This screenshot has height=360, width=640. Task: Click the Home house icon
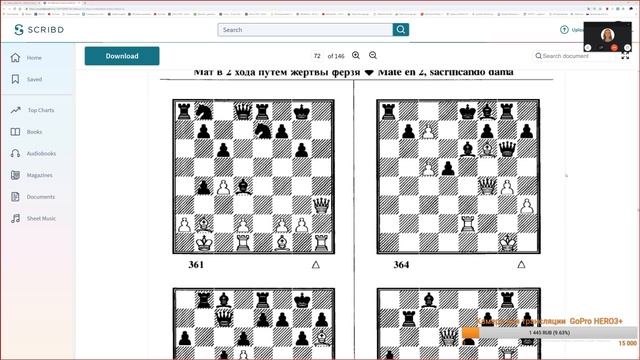pyautogui.click(x=16, y=58)
